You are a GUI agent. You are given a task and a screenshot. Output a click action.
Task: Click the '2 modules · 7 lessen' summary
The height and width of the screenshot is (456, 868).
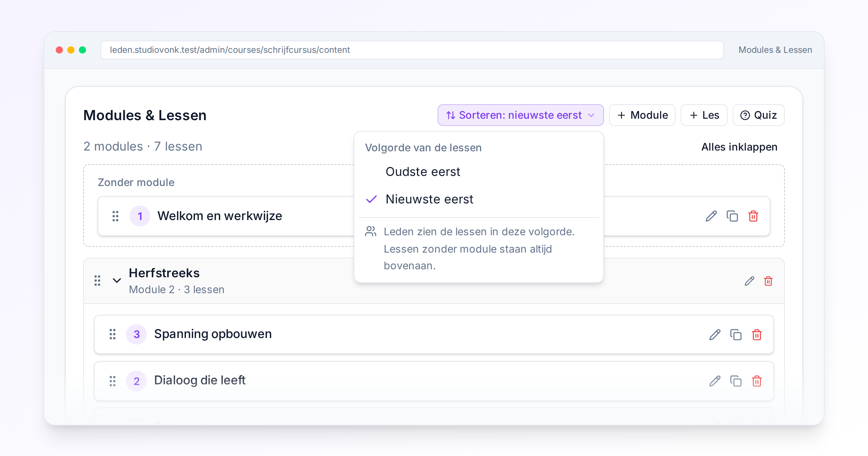(143, 146)
